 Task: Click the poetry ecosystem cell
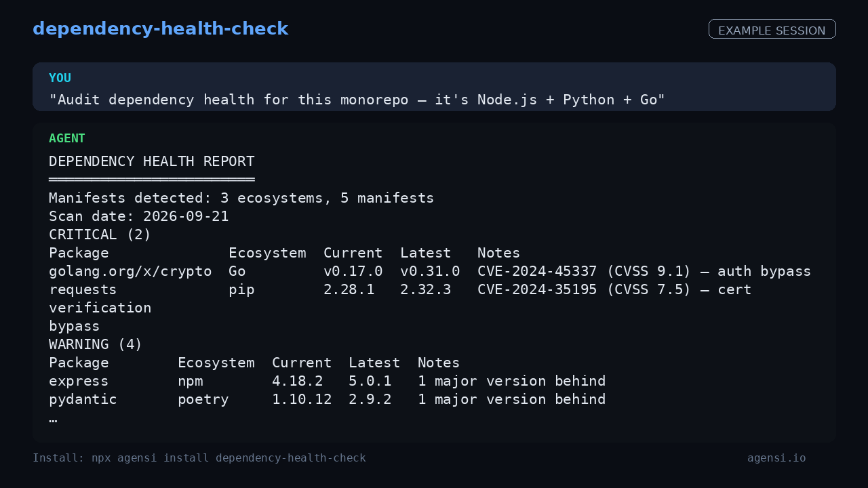(203, 399)
